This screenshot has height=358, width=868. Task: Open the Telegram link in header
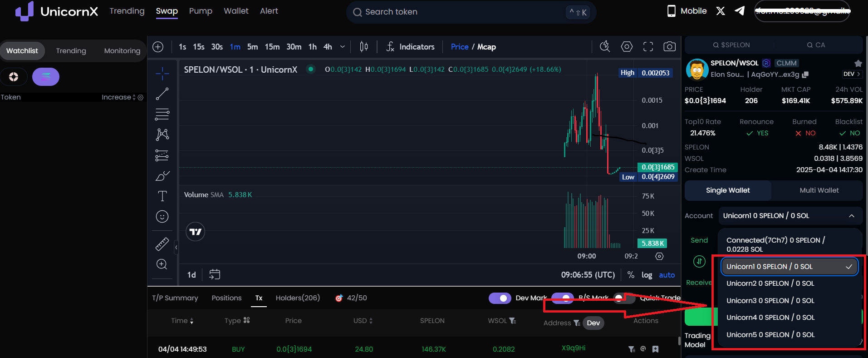(x=740, y=11)
